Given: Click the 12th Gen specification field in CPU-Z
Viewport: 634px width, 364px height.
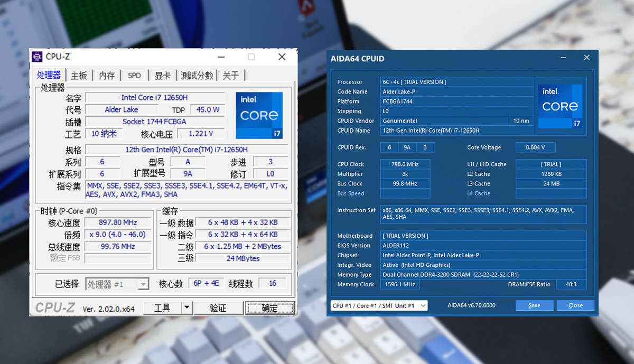Looking at the screenshot, I should [x=187, y=150].
